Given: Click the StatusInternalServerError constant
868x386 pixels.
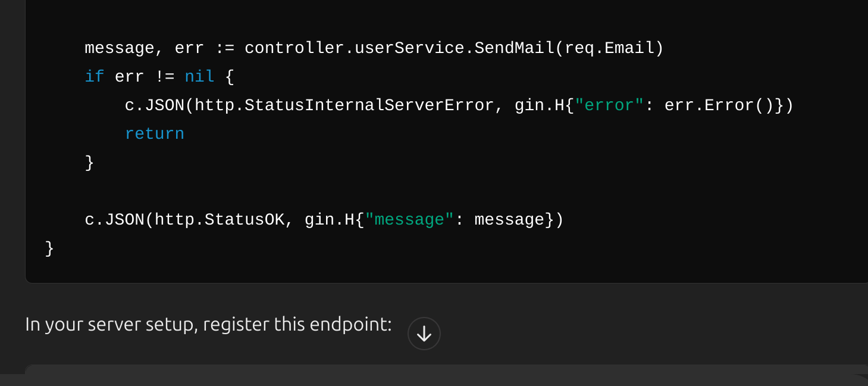Looking at the screenshot, I should pos(369,105).
